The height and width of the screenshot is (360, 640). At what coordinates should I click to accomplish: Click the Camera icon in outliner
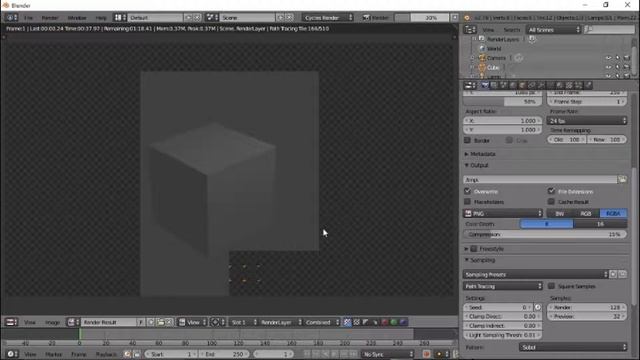[x=482, y=58]
